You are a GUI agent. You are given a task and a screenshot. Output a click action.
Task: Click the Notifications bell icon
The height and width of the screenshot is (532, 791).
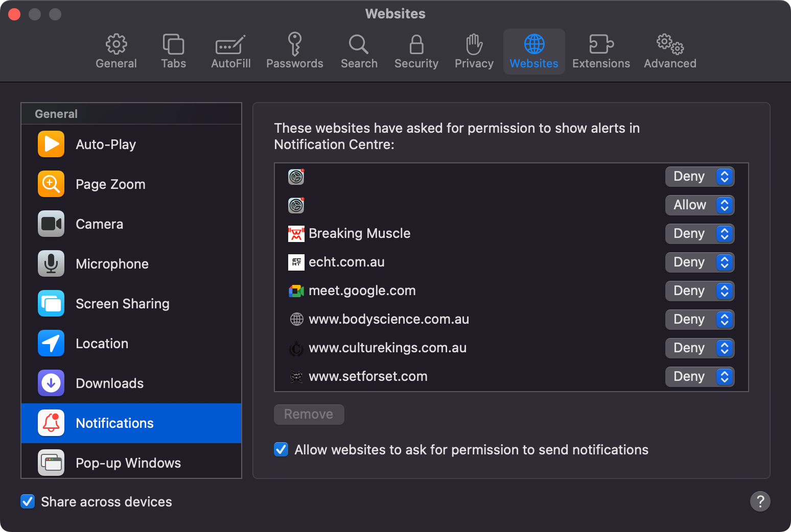[51, 423]
